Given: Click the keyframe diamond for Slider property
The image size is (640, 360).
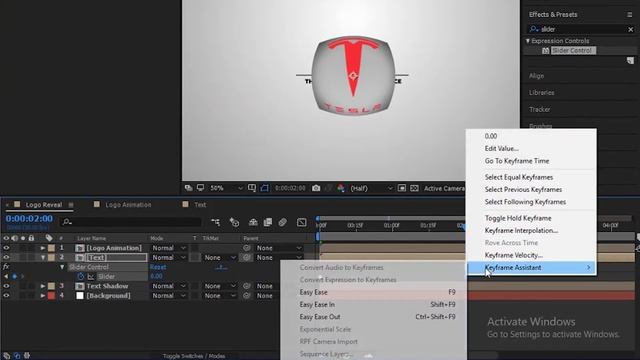Looking at the screenshot, I should coord(14,276).
